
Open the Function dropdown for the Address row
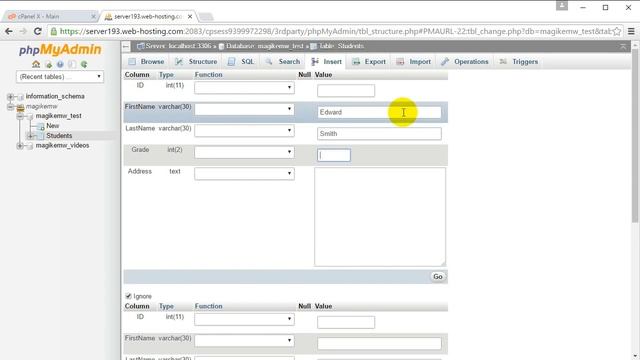(244, 173)
